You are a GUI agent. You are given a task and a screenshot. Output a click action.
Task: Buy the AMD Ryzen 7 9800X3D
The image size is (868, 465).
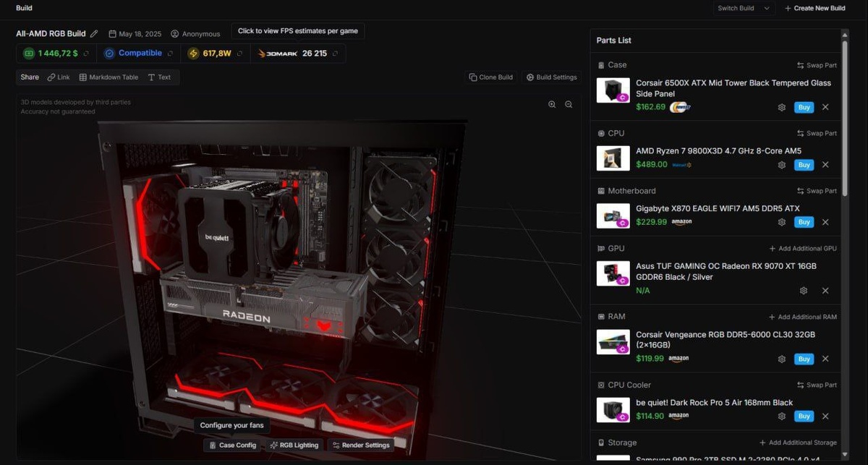(x=804, y=165)
